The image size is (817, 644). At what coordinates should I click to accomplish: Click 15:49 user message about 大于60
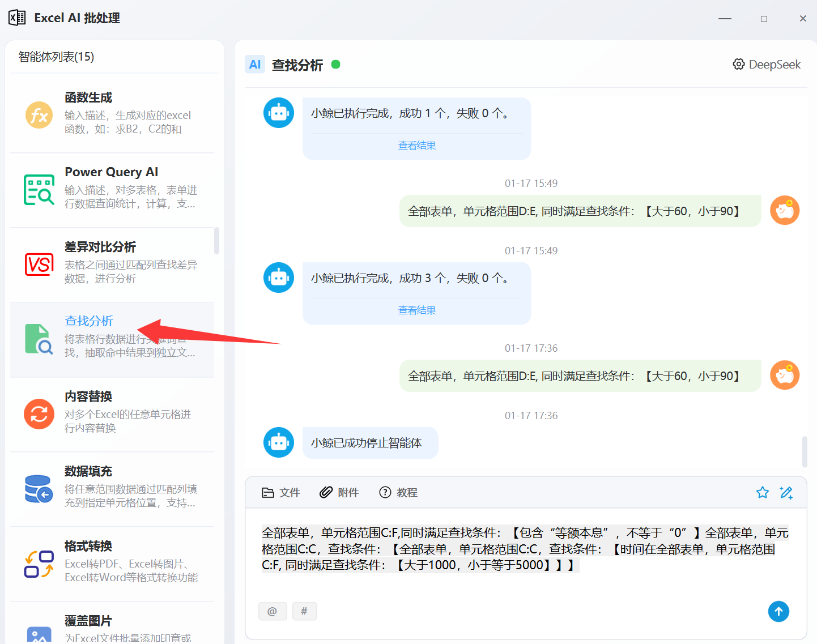580,211
